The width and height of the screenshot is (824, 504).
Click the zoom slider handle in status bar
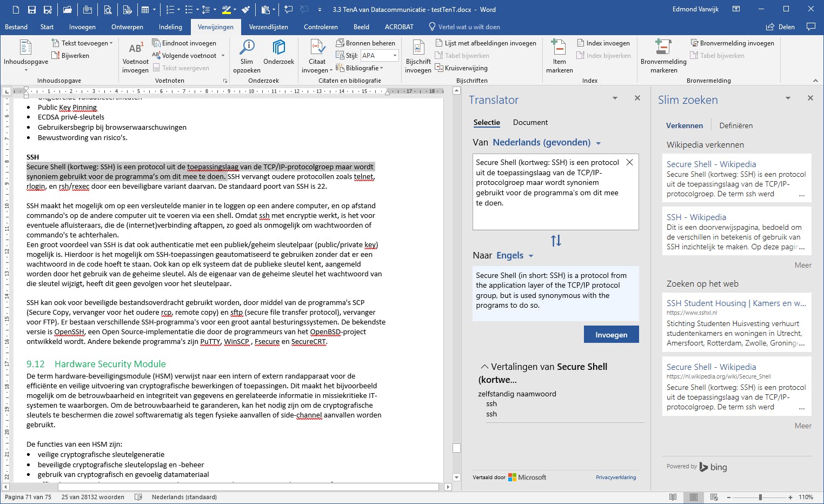[760, 497]
